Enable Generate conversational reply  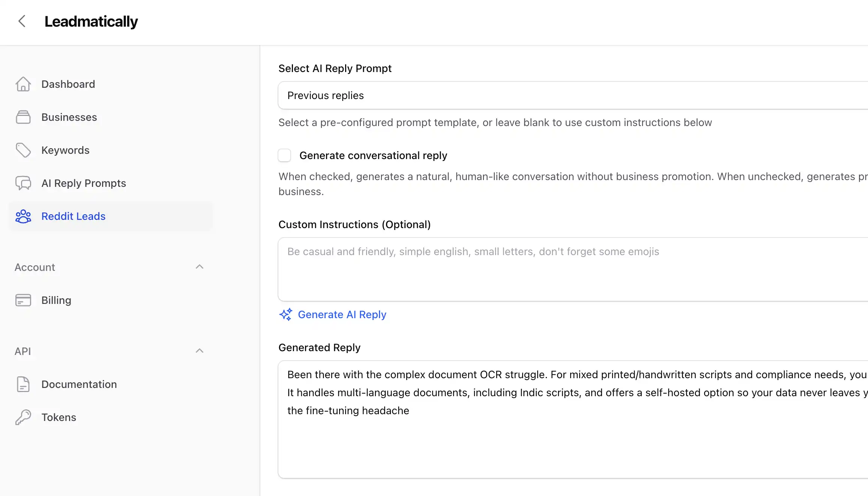coord(284,155)
